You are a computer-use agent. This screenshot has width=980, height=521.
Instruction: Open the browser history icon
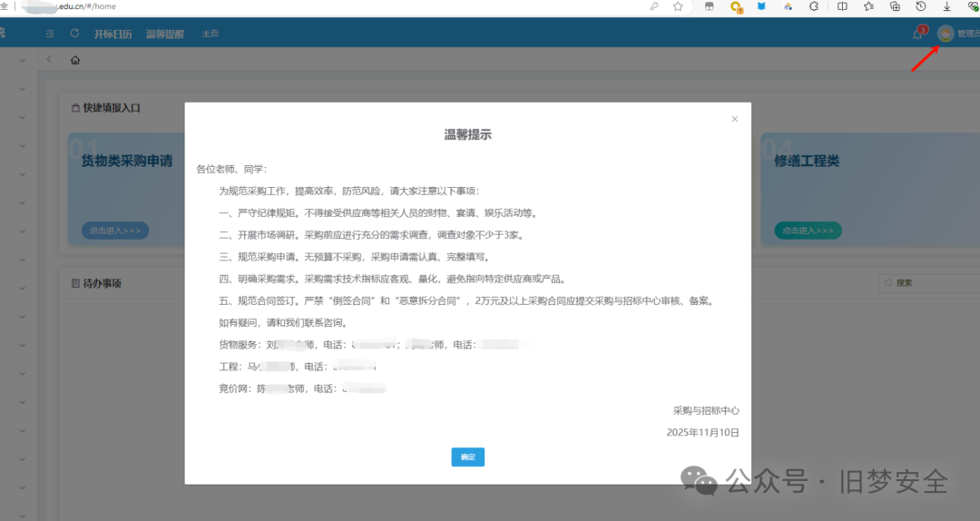(921, 6)
